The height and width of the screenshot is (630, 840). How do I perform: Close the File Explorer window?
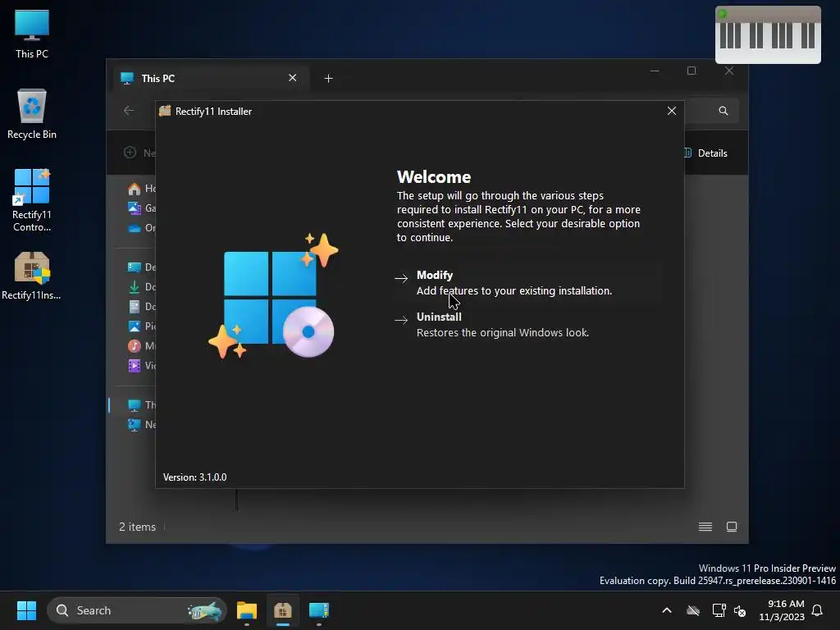[x=729, y=71]
